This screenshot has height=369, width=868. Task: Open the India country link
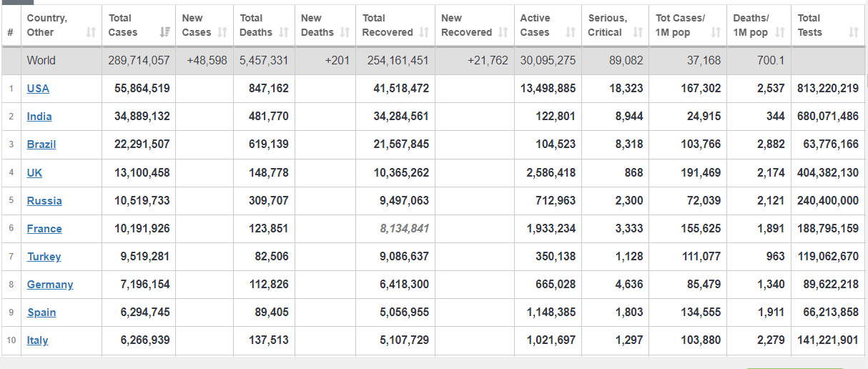[39, 117]
